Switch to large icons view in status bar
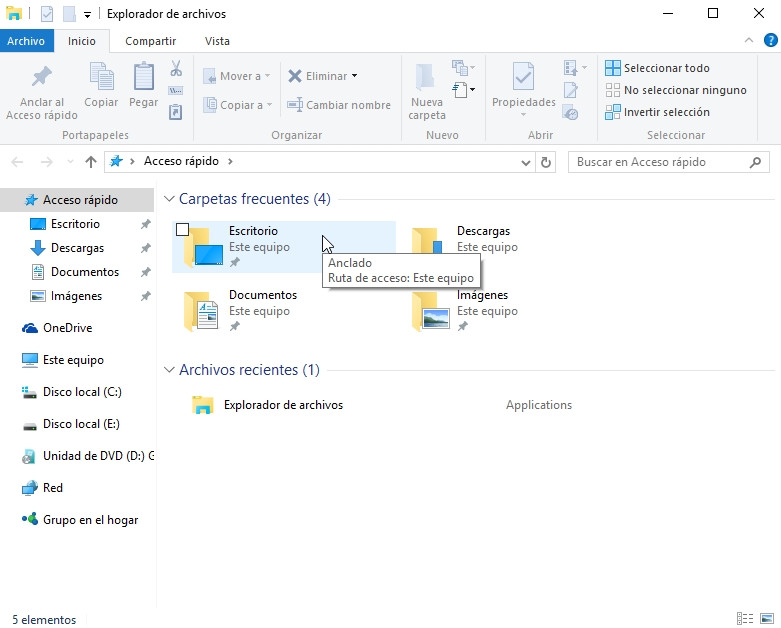 point(767,619)
